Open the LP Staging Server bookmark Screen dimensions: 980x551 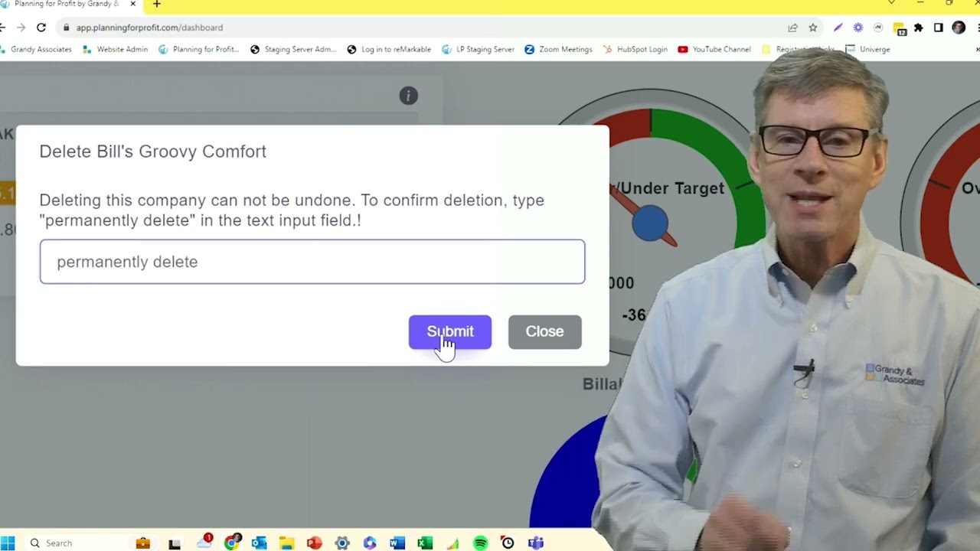[478, 49]
